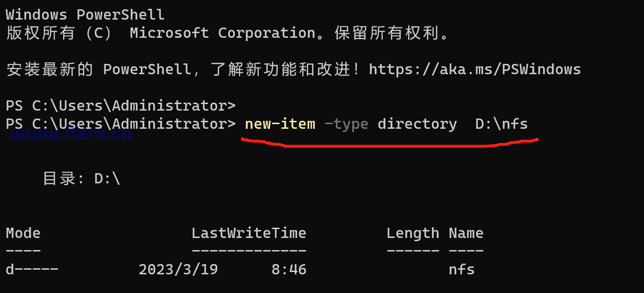The image size is (644, 293).
Task: Click the d----- mode value
Action: (x=32, y=269)
